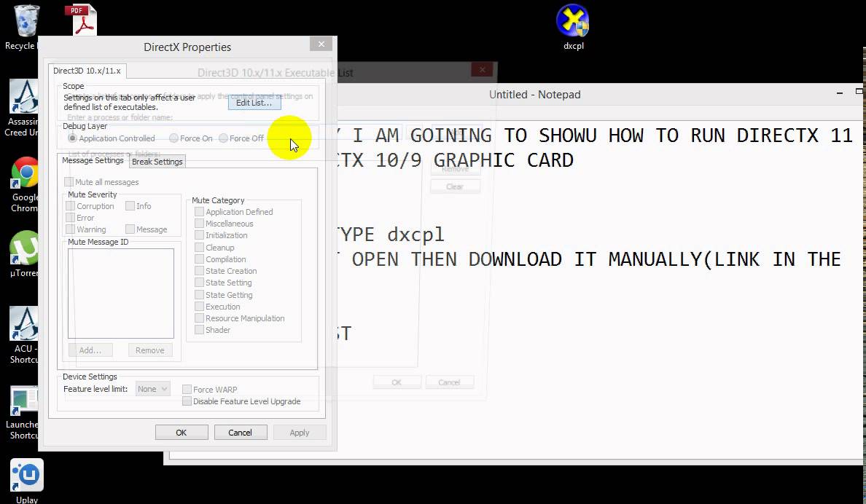Toggle Resource Manipulation category checkbox
Viewport: 866px width, 504px height.
coord(200,318)
